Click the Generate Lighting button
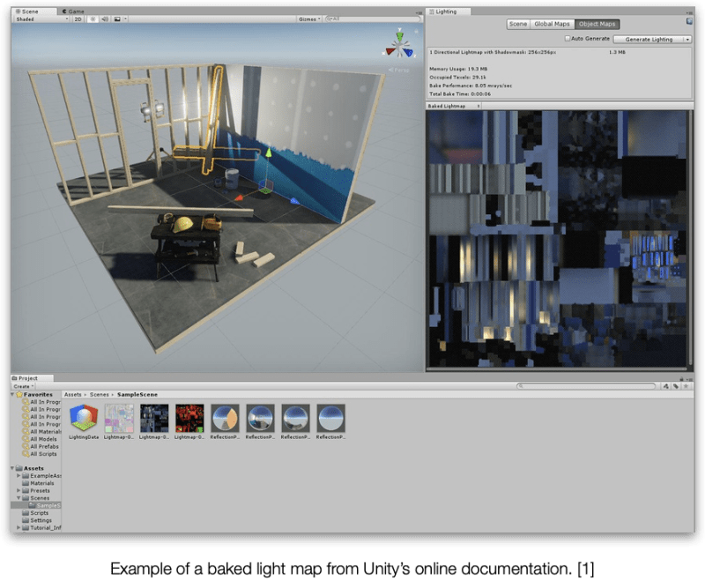 pos(649,39)
